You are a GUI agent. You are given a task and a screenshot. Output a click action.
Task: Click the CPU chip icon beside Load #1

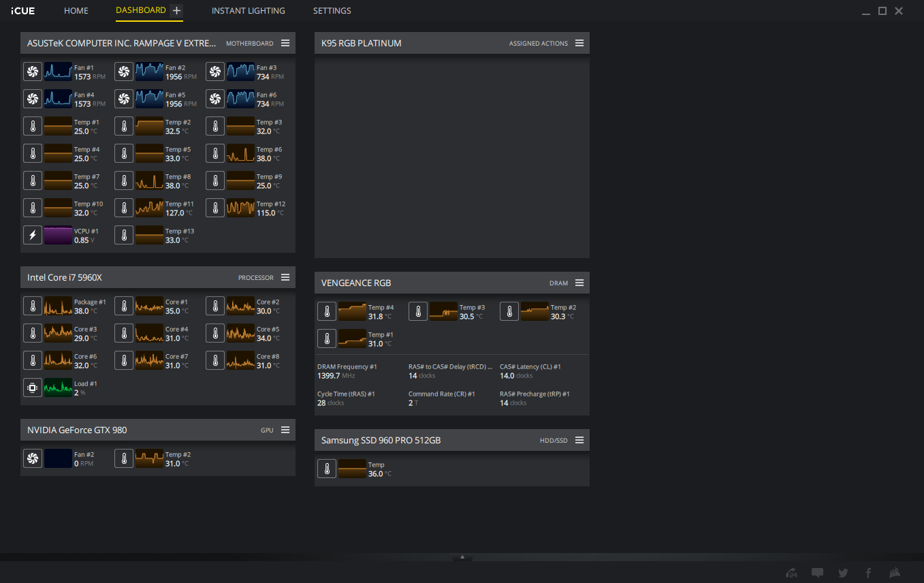(x=33, y=388)
